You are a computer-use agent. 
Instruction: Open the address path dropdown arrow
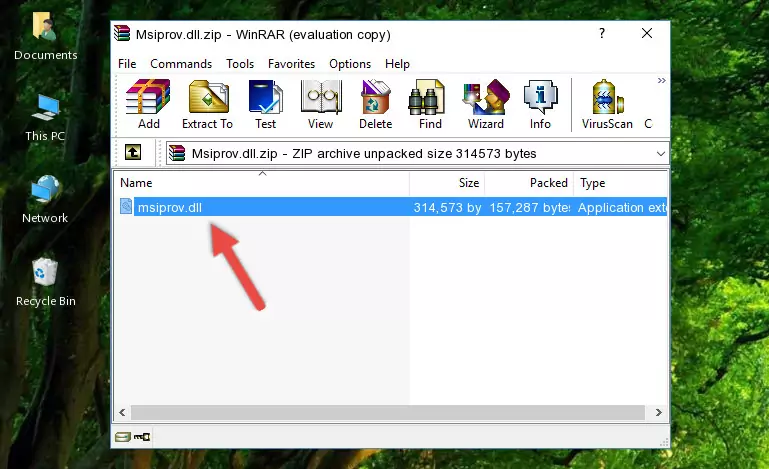click(661, 154)
